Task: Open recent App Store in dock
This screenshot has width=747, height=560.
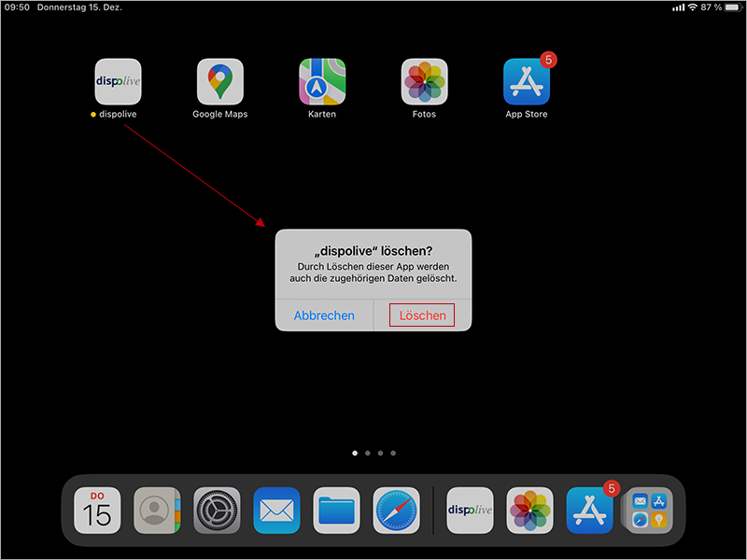Action: click(589, 510)
